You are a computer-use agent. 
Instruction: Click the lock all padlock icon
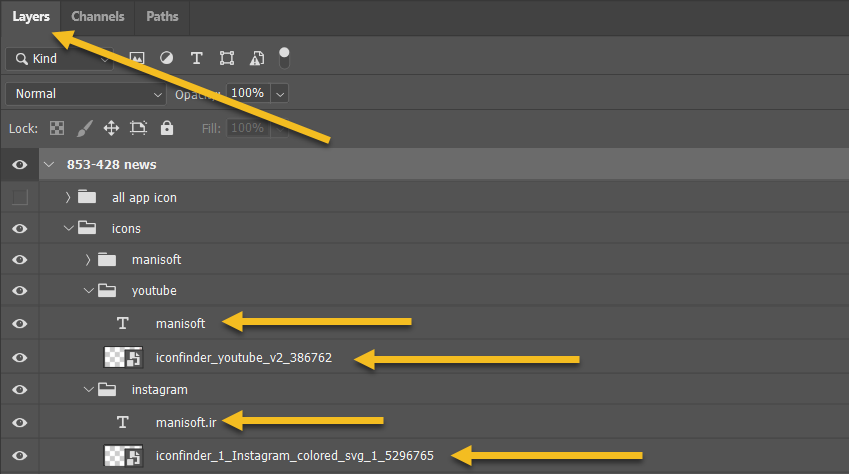(167, 128)
